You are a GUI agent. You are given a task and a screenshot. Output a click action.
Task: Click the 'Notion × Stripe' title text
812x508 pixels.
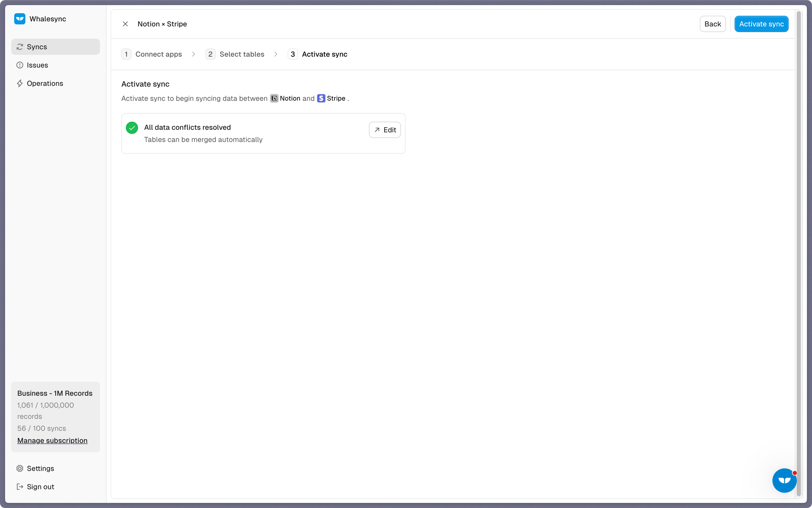pyautogui.click(x=162, y=24)
